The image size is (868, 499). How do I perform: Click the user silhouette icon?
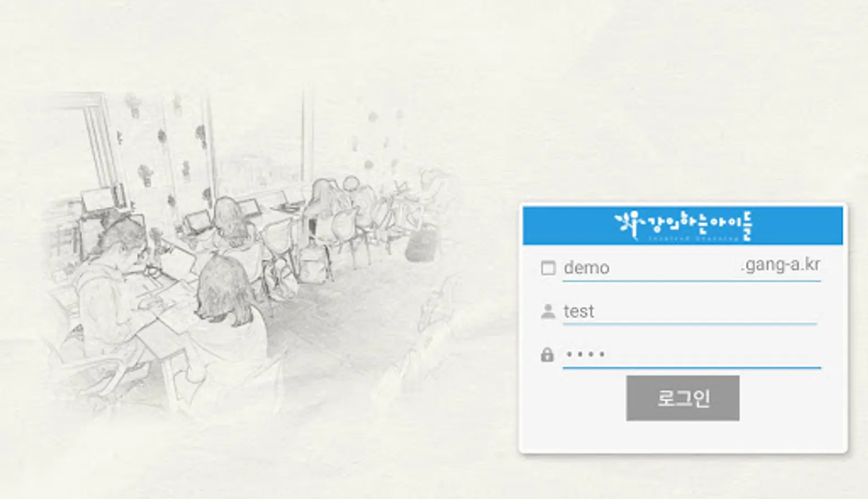pyautogui.click(x=548, y=312)
